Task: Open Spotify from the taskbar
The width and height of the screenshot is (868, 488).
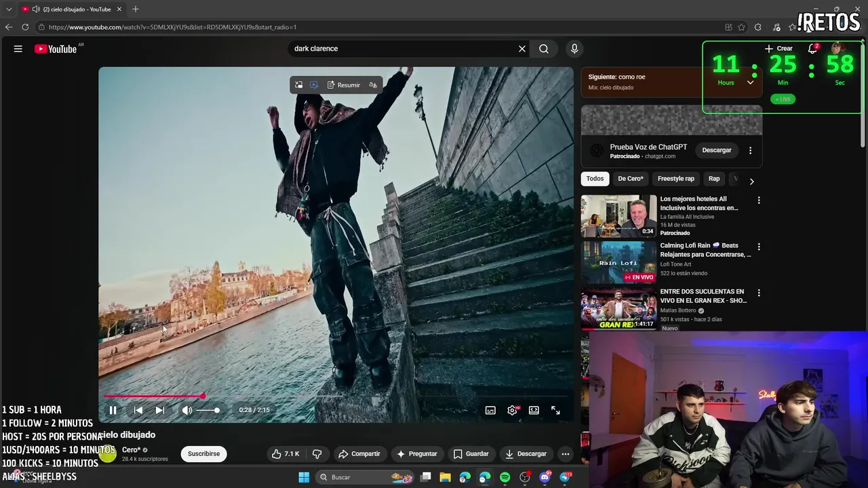Action: tap(505, 477)
